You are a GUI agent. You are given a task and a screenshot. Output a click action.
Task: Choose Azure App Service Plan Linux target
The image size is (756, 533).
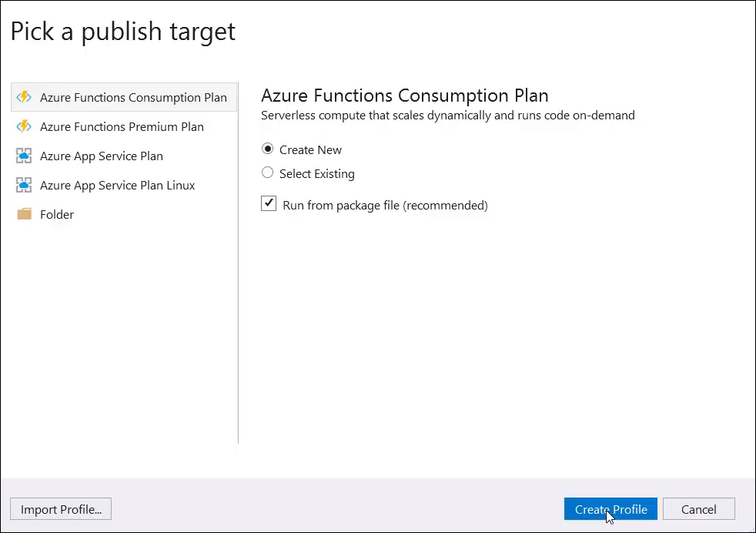point(124,185)
